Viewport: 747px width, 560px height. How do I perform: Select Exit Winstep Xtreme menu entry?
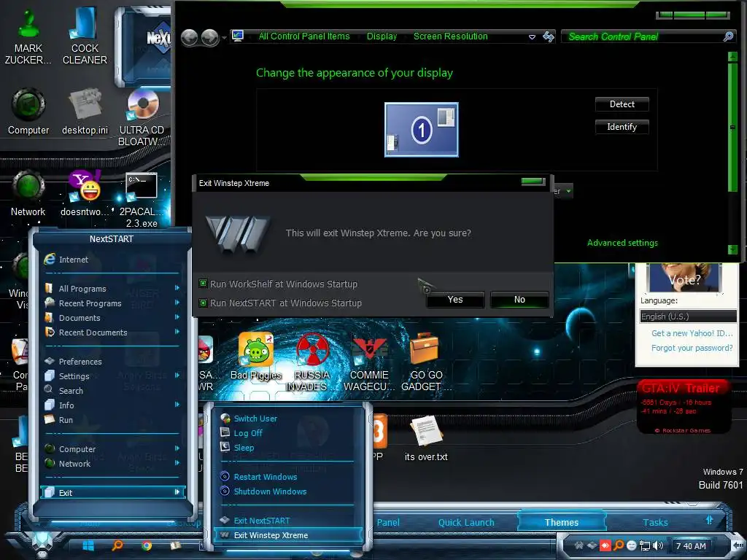(x=287, y=535)
